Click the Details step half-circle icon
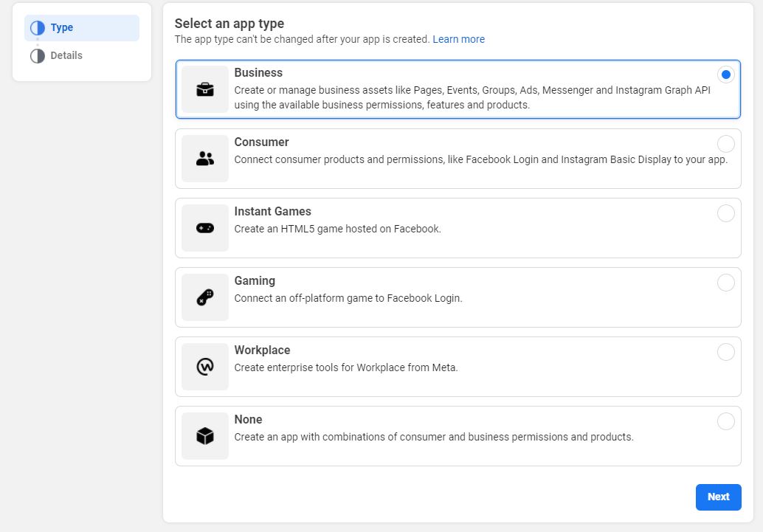763x532 pixels. click(x=38, y=56)
